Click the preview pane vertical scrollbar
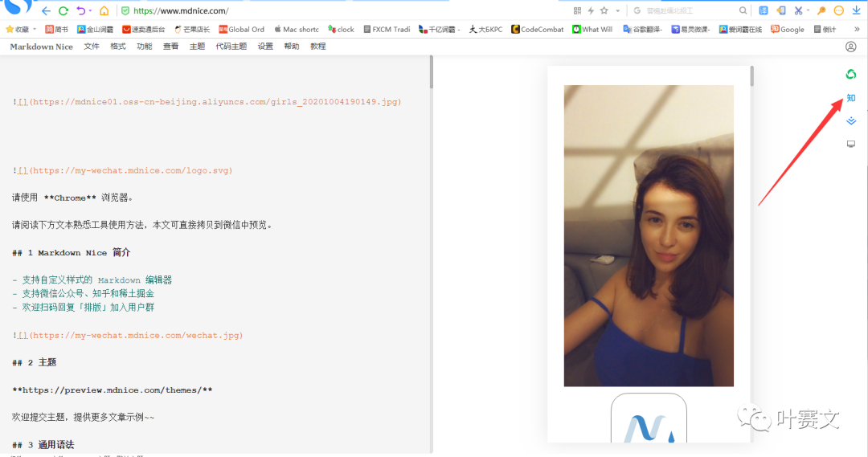The width and height of the screenshot is (868, 457). pyautogui.click(x=751, y=75)
